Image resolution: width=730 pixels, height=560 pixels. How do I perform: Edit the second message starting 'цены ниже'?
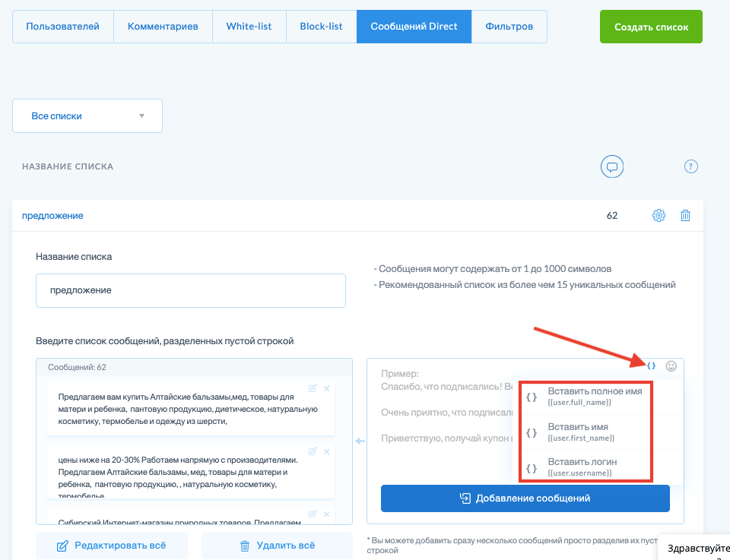point(313,451)
